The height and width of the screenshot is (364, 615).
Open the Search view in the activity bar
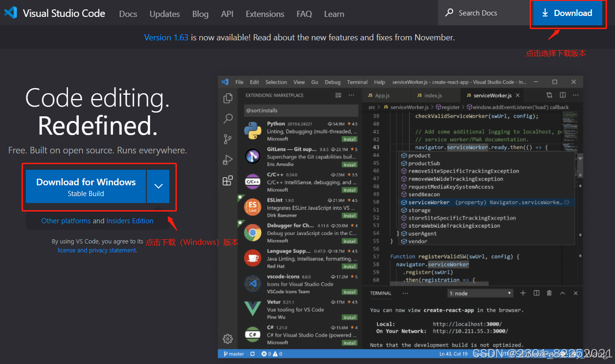[x=228, y=119]
